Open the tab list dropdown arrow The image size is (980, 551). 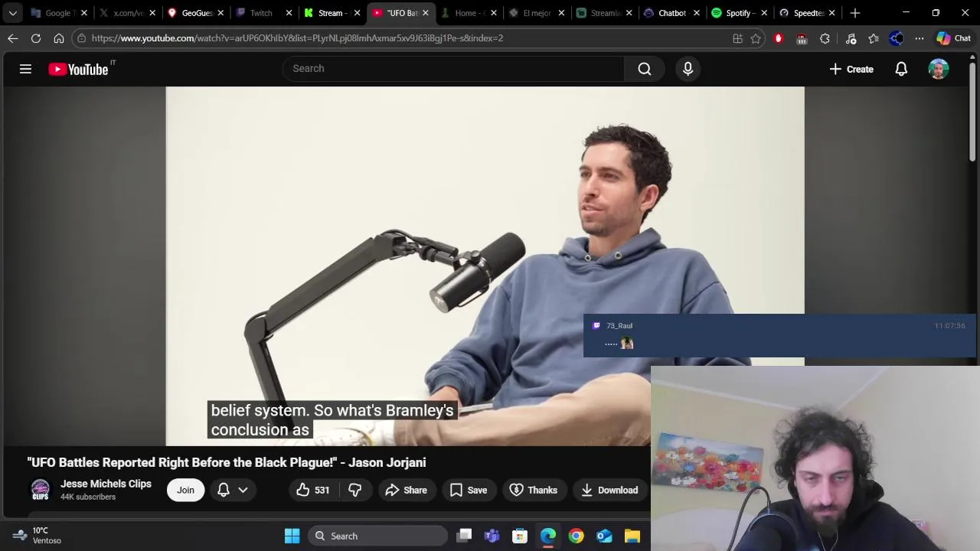pyautogui.click(x=13, y=13)
